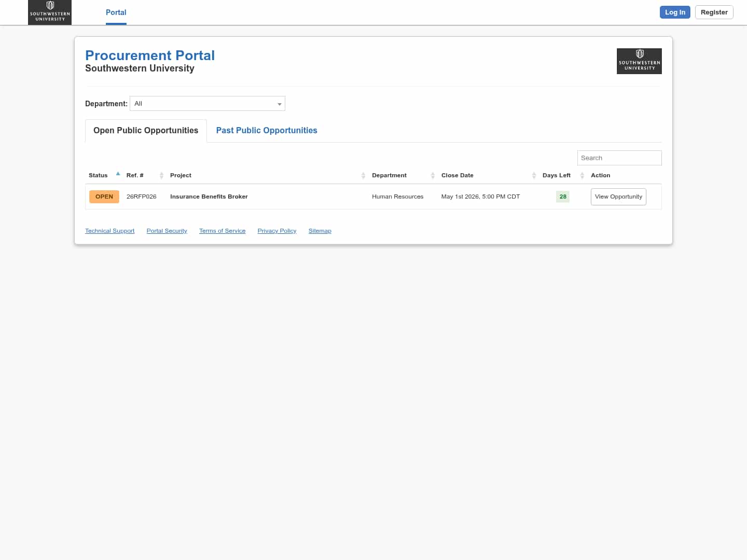Click the OPEN status badge

click(104, 197)
